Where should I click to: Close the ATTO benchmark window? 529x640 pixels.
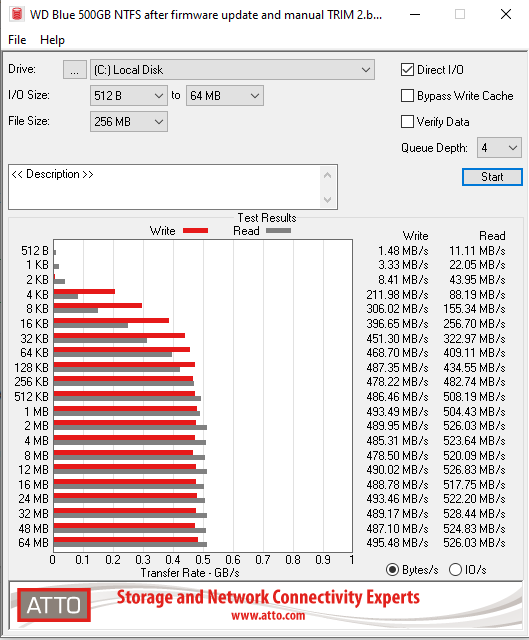tap(506, 14)
